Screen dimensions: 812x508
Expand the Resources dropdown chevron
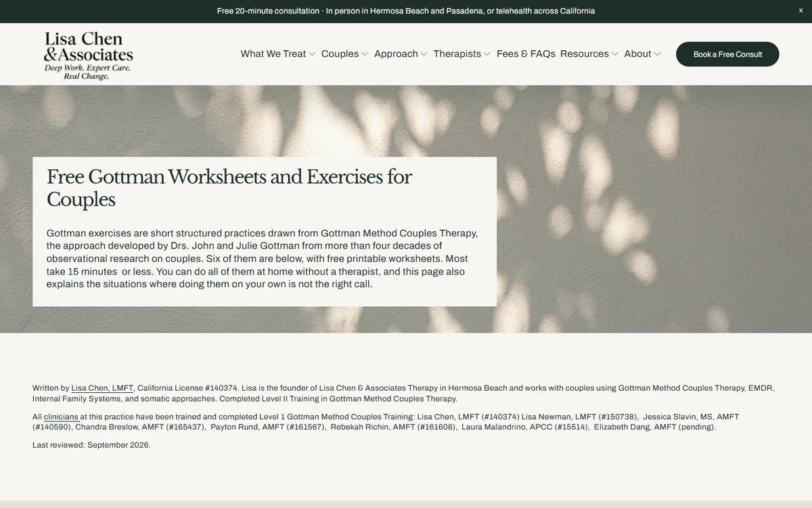(x=615, y=54)
